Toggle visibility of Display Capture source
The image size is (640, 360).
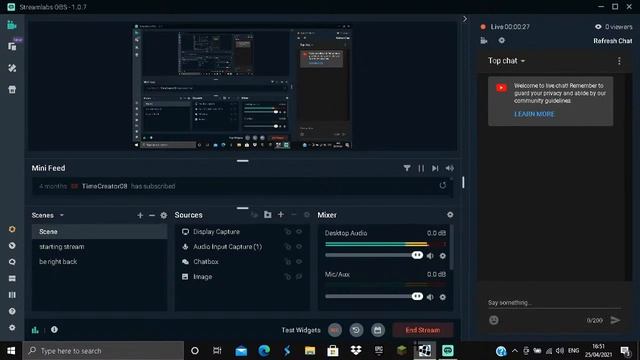tap(299, 231)
